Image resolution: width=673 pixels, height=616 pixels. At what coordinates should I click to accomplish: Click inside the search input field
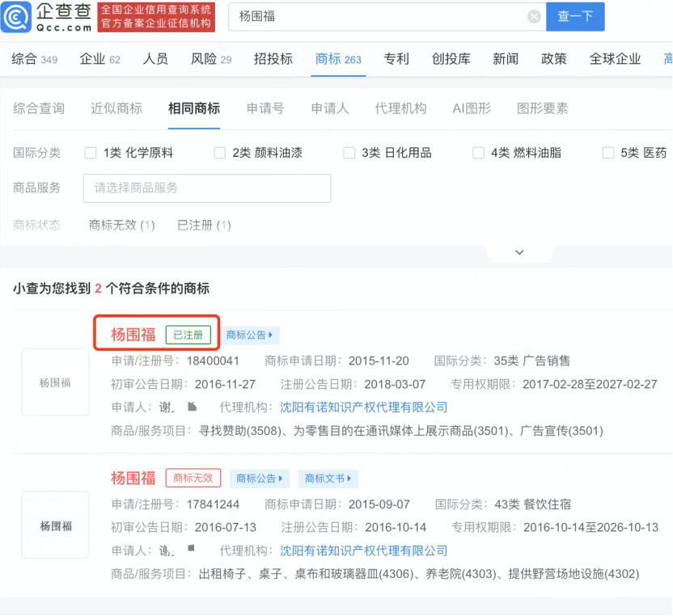[x=364, y=16]
